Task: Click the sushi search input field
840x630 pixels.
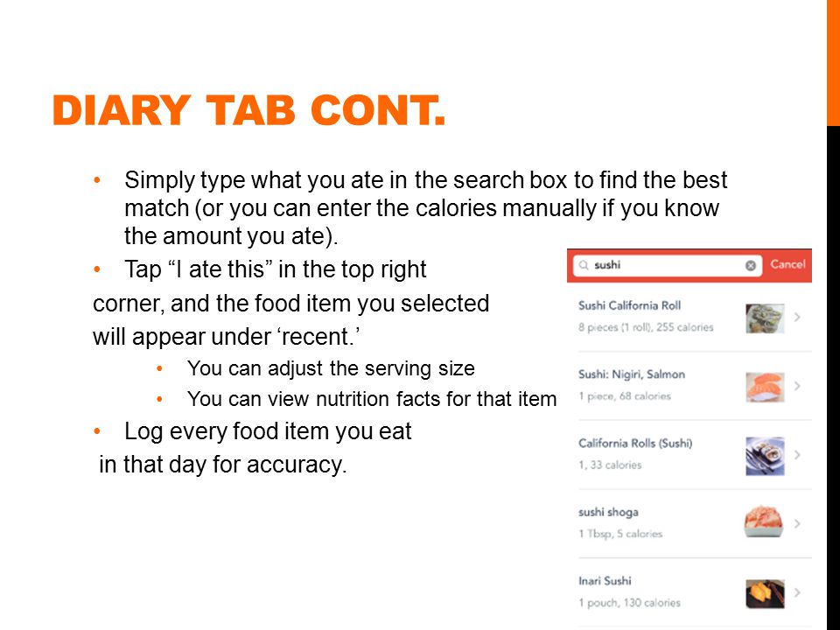Action: coord(668,265)
